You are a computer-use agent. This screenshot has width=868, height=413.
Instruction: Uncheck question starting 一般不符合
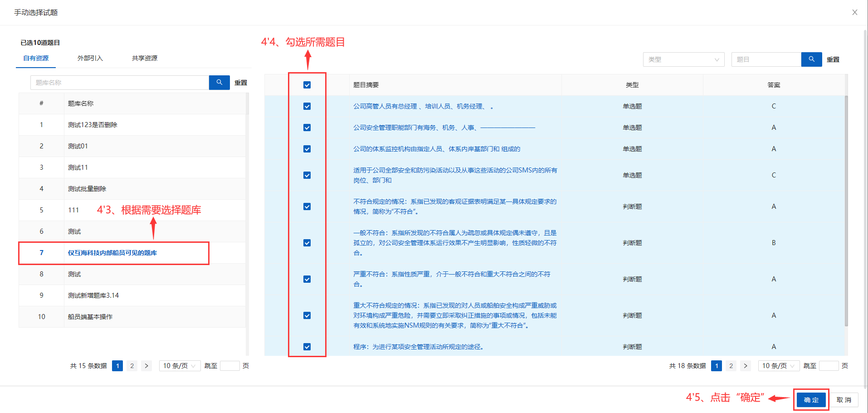[x=307, y=243]
